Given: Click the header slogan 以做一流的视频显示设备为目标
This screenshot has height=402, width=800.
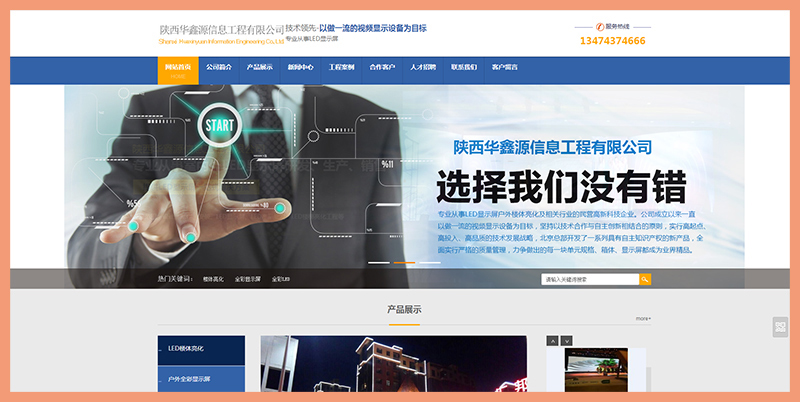Looking at the screenshot, I should tap(373, 28).
